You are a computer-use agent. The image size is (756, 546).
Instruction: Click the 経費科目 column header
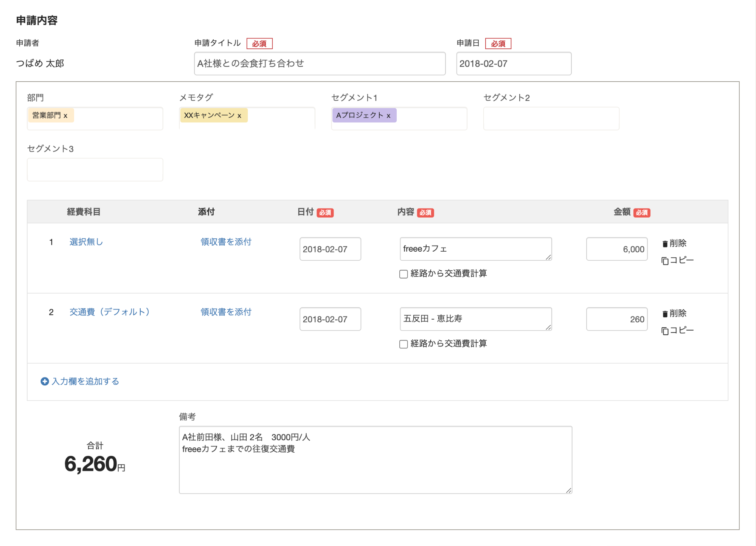click(x=84, y=212)
